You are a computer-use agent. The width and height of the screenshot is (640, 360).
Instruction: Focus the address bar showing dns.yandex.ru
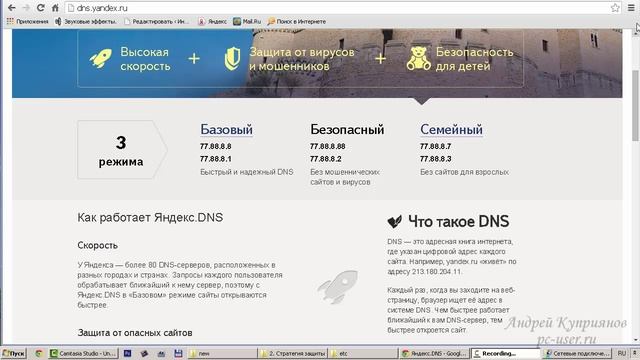click(x=343, y=8)
